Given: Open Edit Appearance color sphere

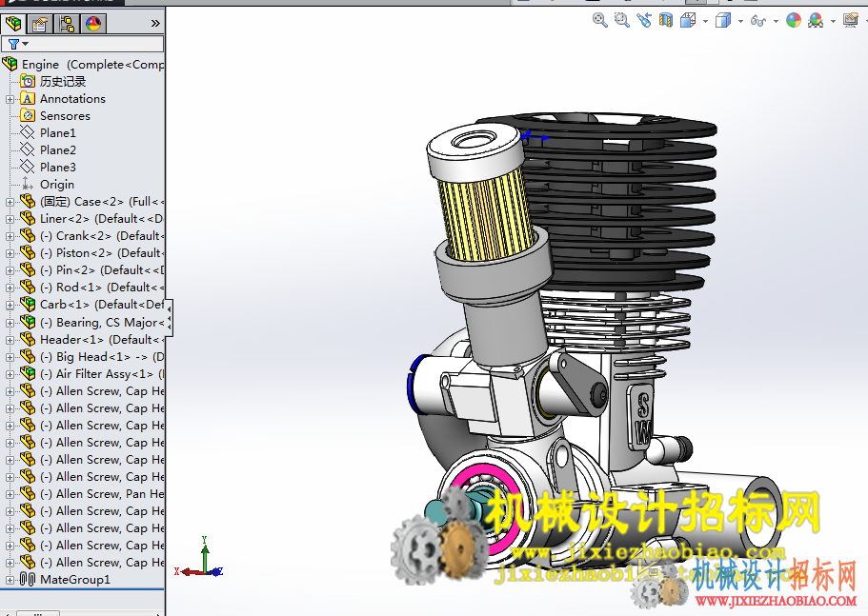Looking at the screenshot, I should pos(794,20).
